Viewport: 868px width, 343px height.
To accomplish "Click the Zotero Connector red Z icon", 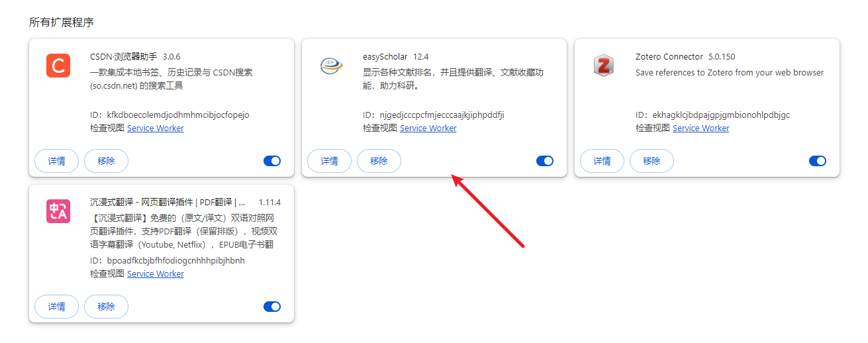I will [x=603, y=65].
